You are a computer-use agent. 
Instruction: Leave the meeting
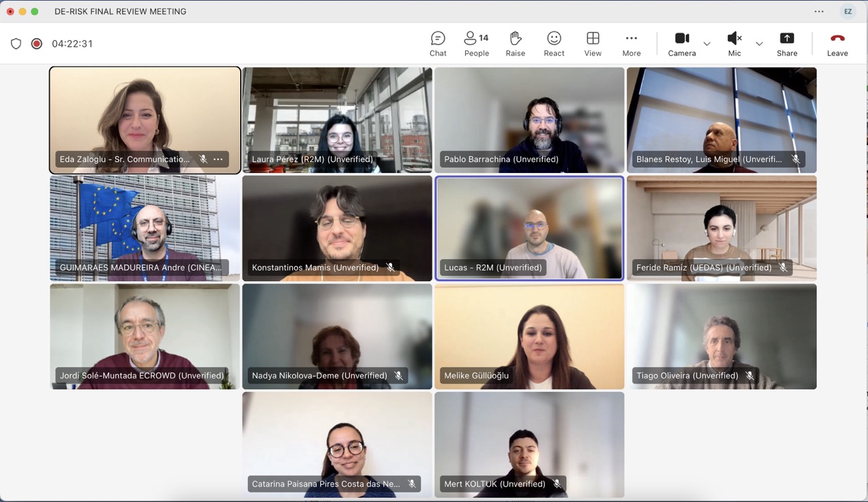[837, 44]
